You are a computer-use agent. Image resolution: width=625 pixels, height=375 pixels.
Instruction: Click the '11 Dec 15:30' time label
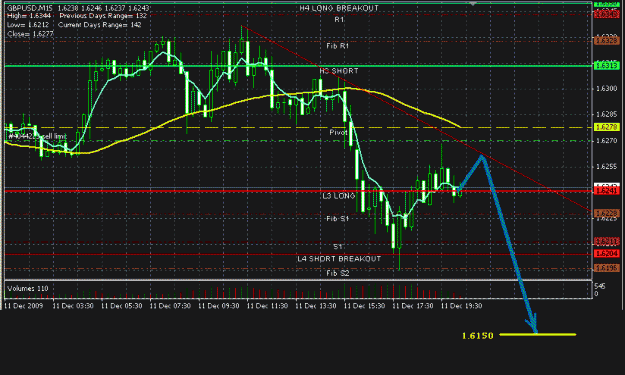[364, 306]
